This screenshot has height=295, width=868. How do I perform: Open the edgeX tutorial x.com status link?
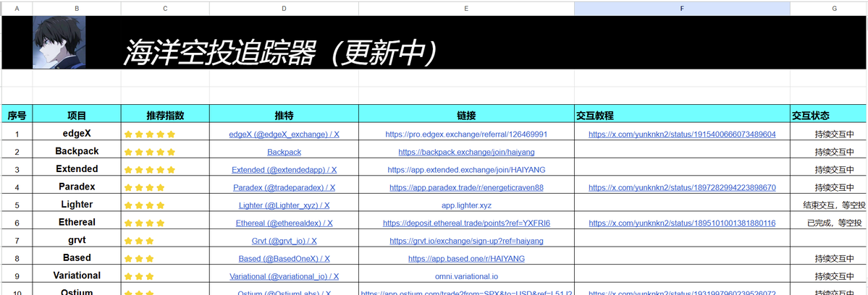682,134
